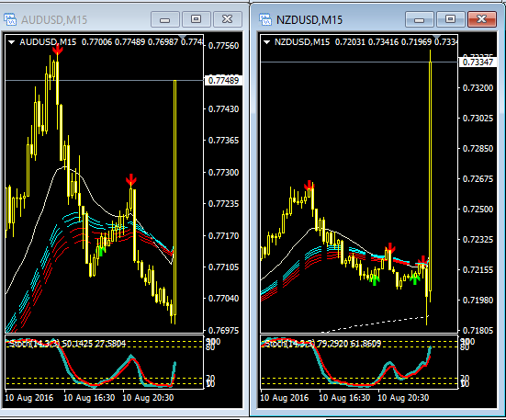506x420 pixels.
Task: Click the 0.71805 price scale label
Action: pyautogui.click(x=478, y=331)
